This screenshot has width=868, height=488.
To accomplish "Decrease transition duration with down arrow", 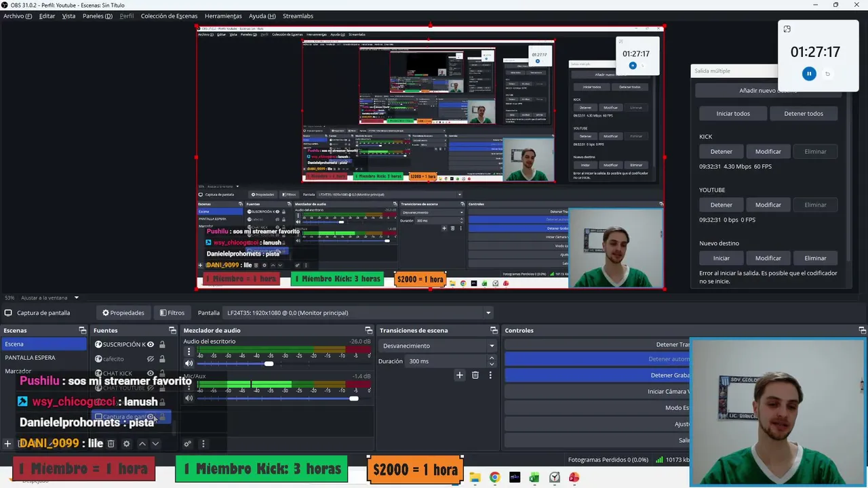I will pyautogui.click(x=492, y=364).
